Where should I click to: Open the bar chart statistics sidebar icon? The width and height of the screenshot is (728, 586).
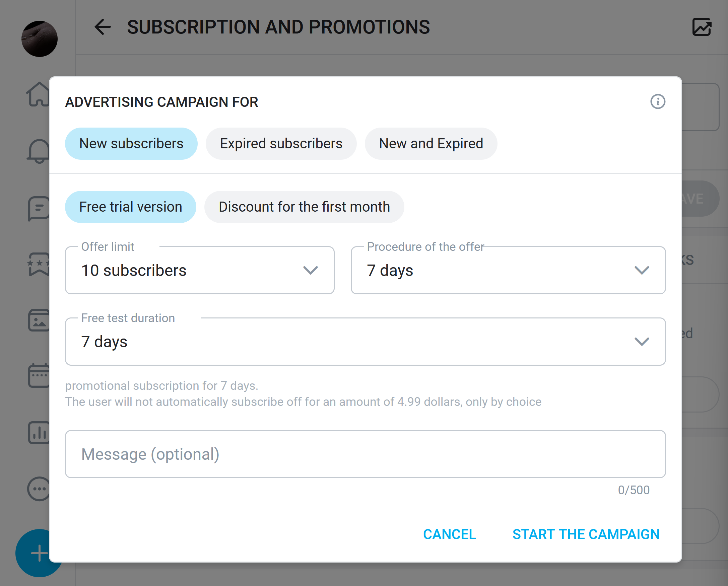[x=39, y=432]
